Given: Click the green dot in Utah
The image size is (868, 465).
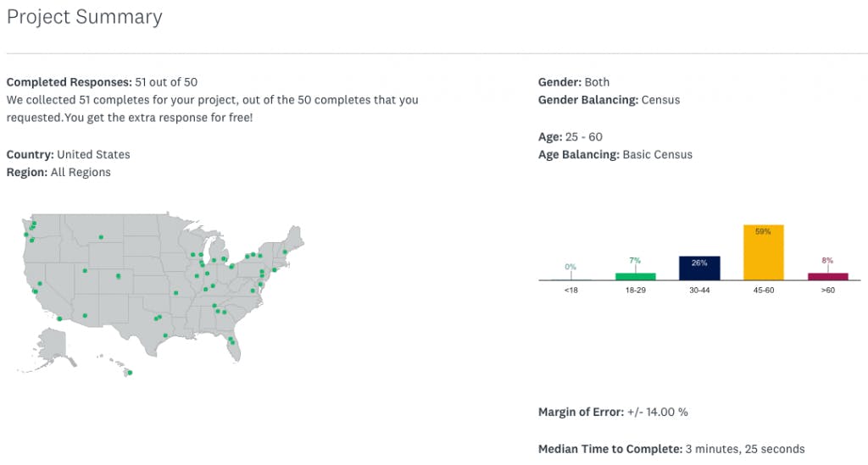Looking at the screenshot, I should pos(85,271).
